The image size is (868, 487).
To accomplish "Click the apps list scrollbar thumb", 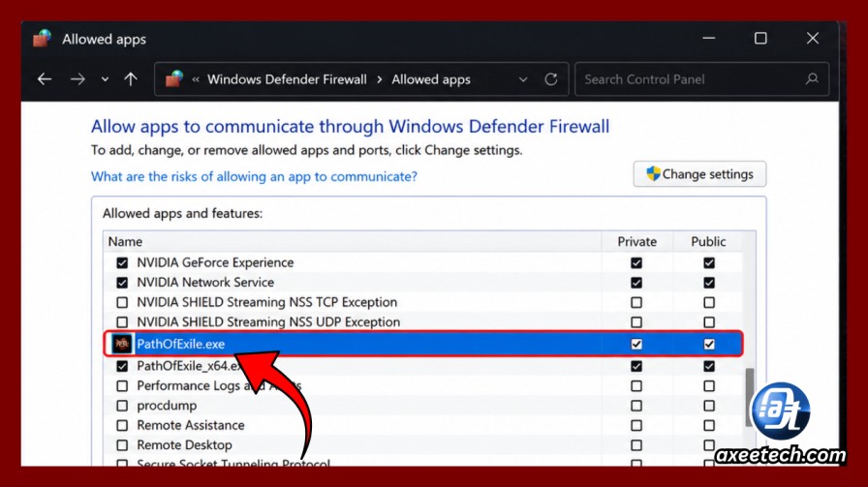I will click(x=750, y=397).
